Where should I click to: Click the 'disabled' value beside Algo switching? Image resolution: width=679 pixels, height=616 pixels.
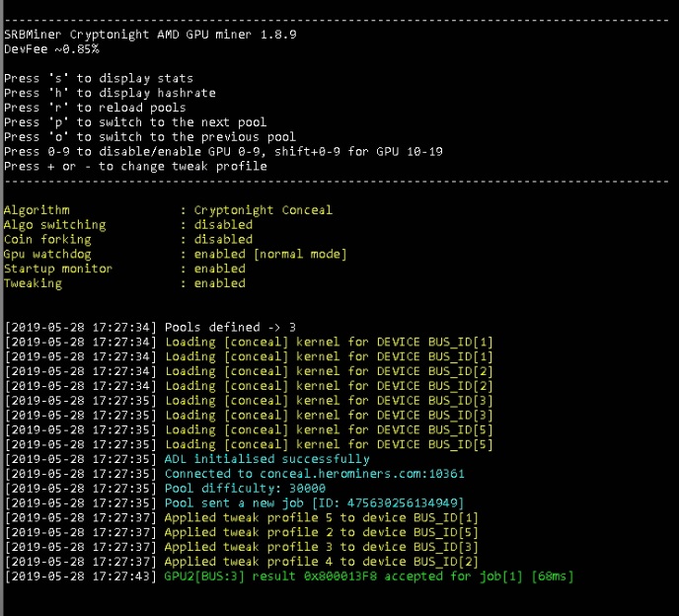223,225
